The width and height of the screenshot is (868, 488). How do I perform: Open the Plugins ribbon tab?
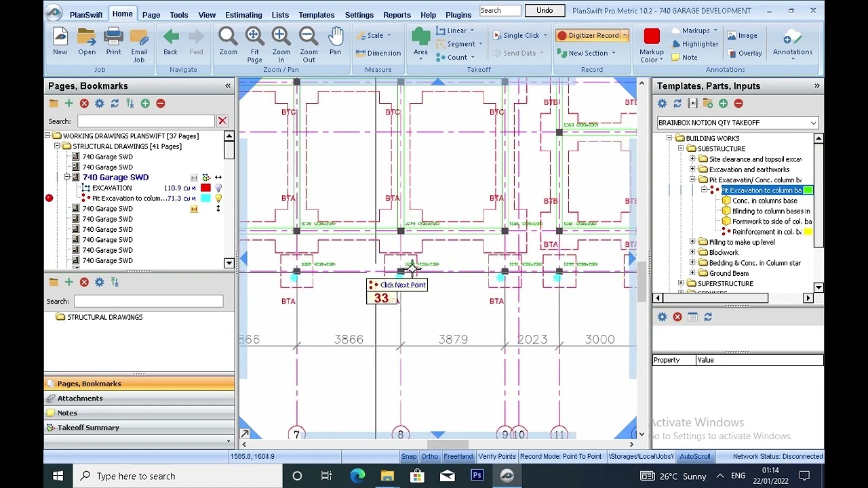click(458, 15)
